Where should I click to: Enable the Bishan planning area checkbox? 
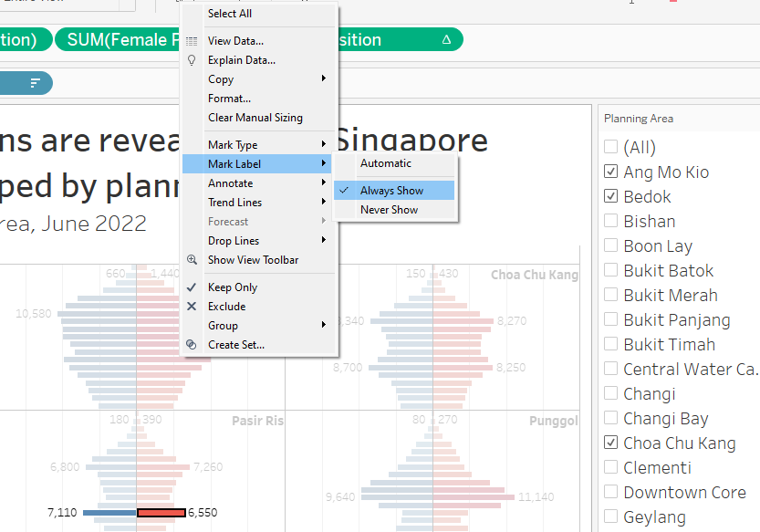(x=611, y=221)
